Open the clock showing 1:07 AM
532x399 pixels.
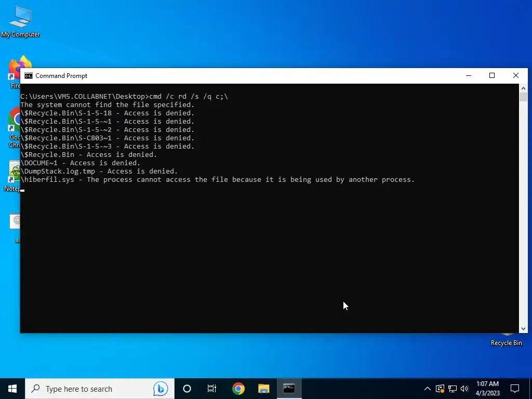pos(487,389)
